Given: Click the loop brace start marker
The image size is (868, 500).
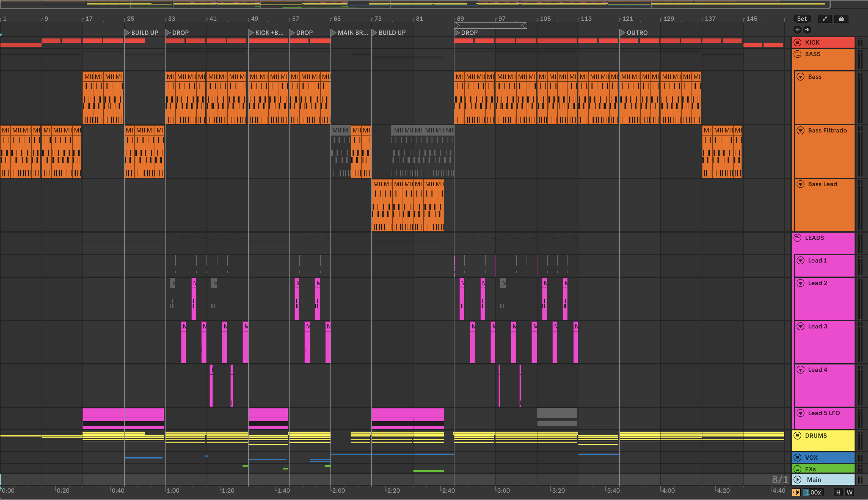Looking at the screenshot, I should pos(457,25).
